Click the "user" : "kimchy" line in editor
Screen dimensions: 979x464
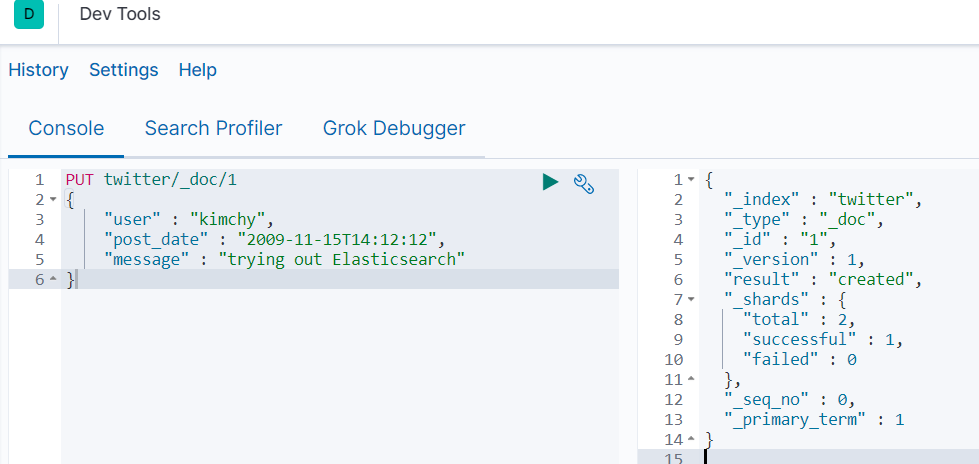point(189,220)
